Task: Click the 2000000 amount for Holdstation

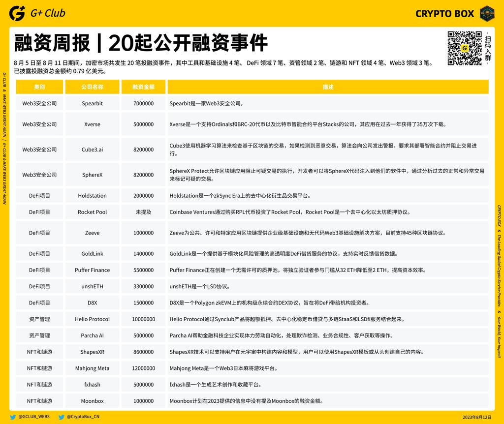Action: click(x=143, y=196)
